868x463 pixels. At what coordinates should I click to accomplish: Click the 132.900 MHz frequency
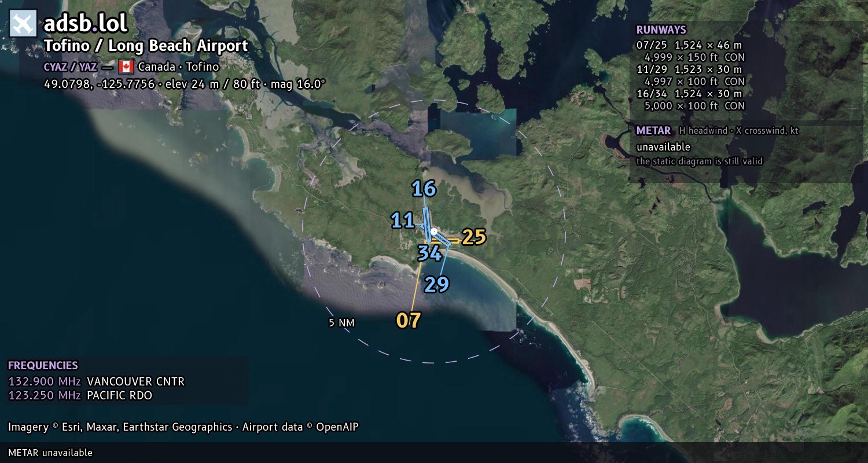pos(45,381)
